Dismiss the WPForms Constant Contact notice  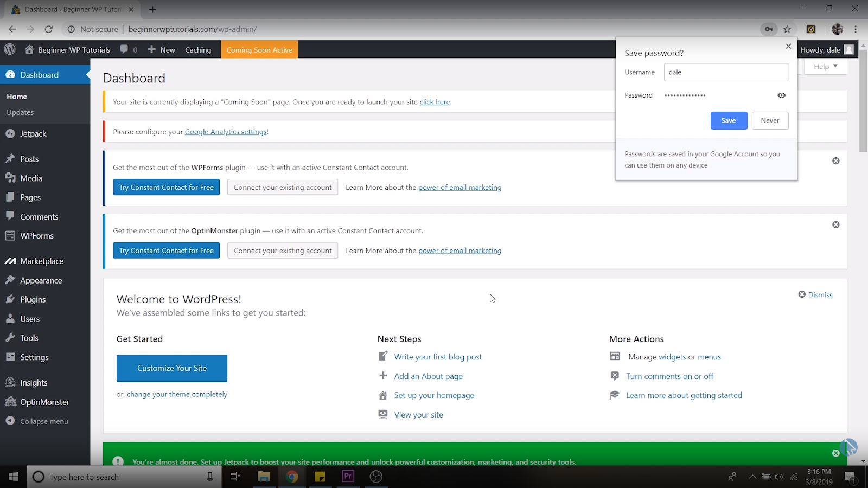tap(836, 161)
